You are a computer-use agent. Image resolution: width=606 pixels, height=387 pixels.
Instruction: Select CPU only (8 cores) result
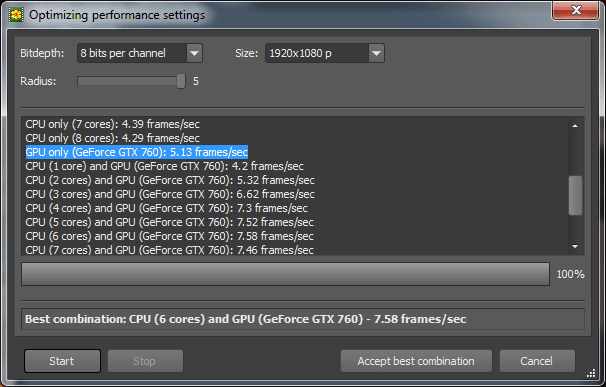click(112, 138)
